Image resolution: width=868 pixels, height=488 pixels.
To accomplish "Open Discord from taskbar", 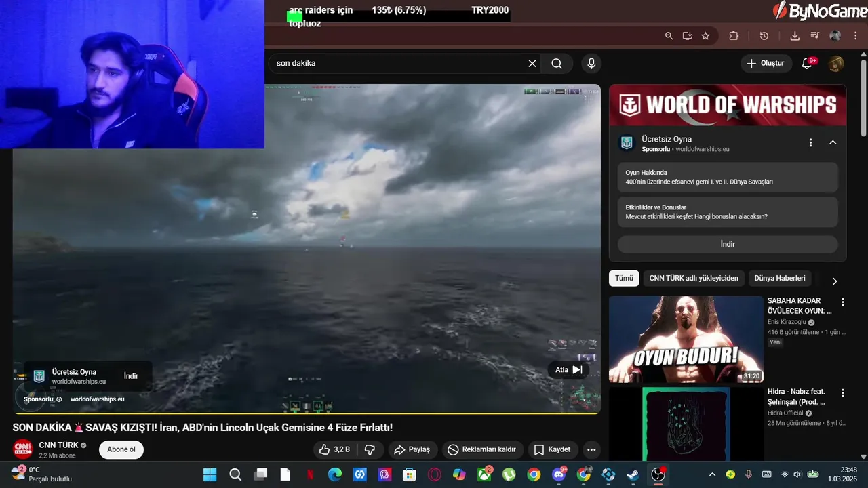I will tap(559, 474).
